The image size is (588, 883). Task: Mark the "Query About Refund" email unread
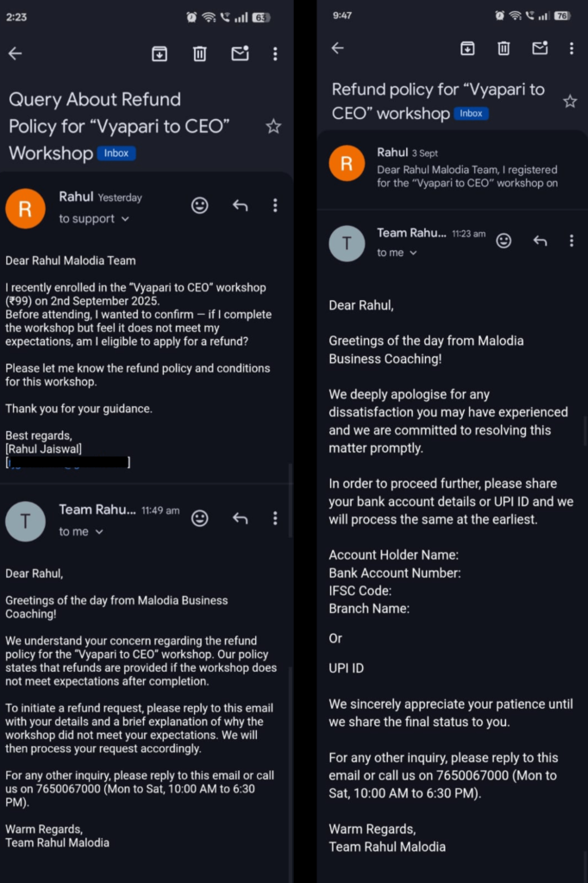click(240, 53)
